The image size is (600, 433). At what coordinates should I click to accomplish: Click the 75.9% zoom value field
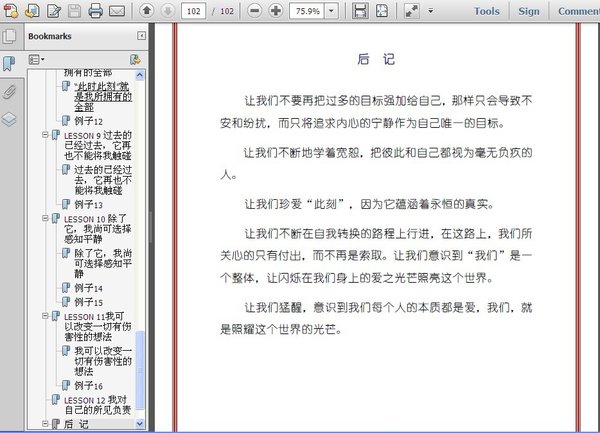tap(307, 11)
